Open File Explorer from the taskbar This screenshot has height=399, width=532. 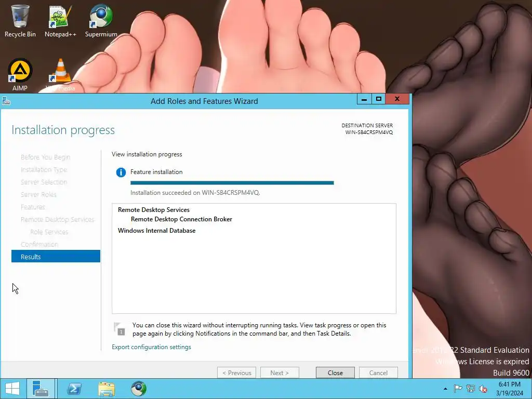point(107,389)
